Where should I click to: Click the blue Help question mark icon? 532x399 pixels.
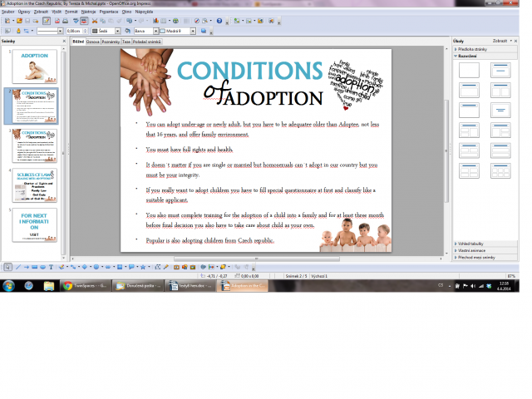pyautogui.click(x=219, y=21)
